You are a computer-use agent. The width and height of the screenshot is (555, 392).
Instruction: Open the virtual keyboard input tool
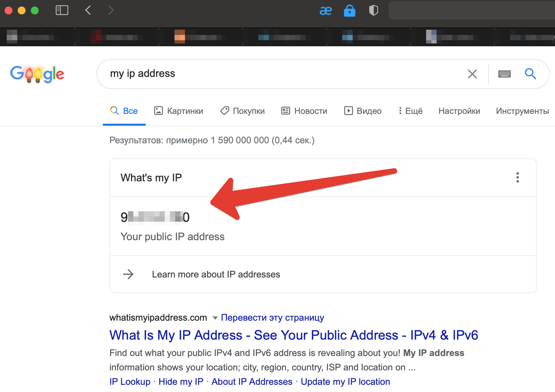point(505,74)
